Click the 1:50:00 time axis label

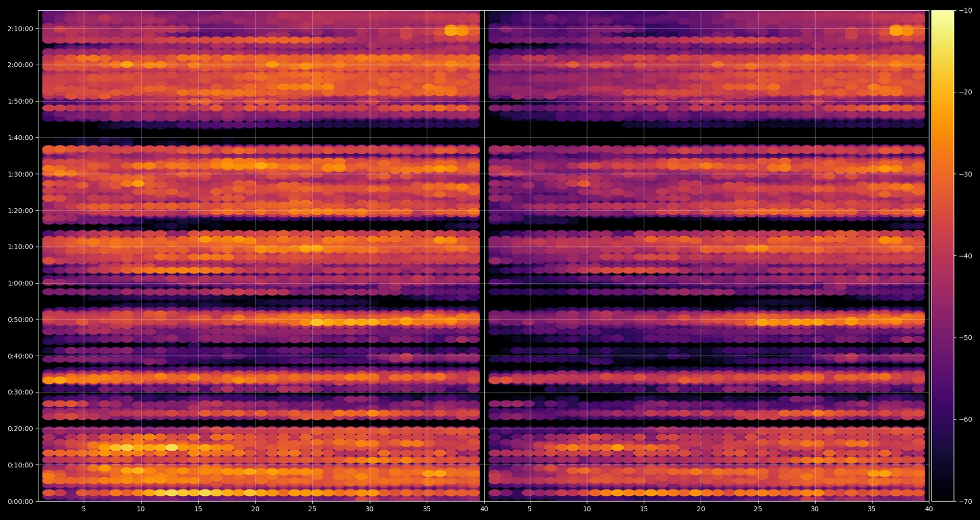point(20,102)
